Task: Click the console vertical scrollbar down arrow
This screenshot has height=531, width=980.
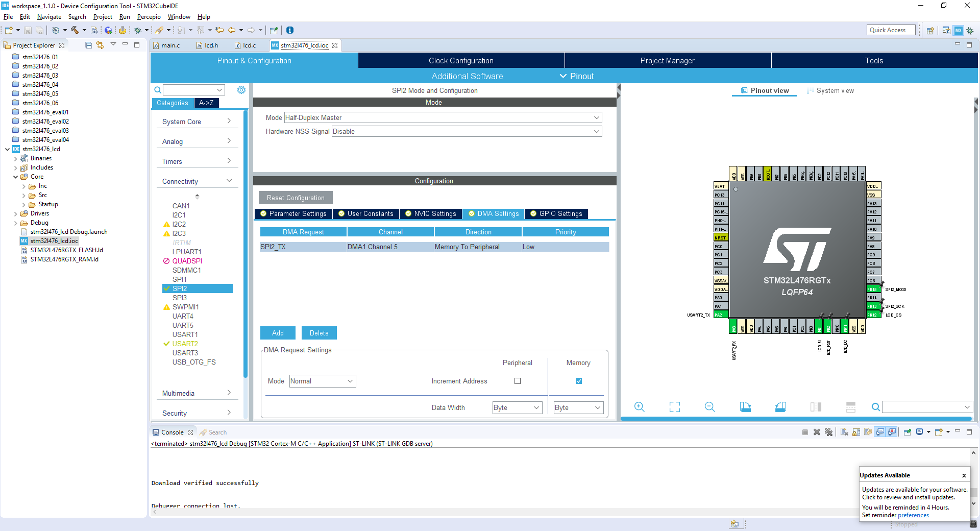Action: point(973,503)
